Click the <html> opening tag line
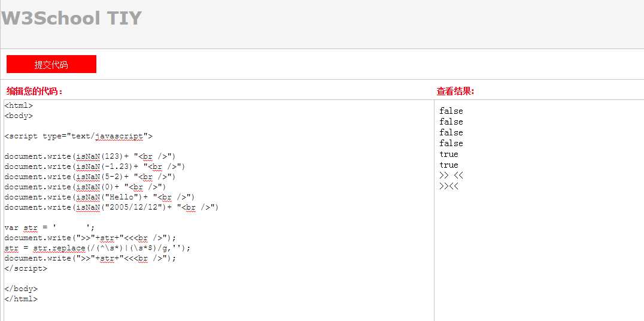Screen dimensions: 644x321 pos(19,105)
